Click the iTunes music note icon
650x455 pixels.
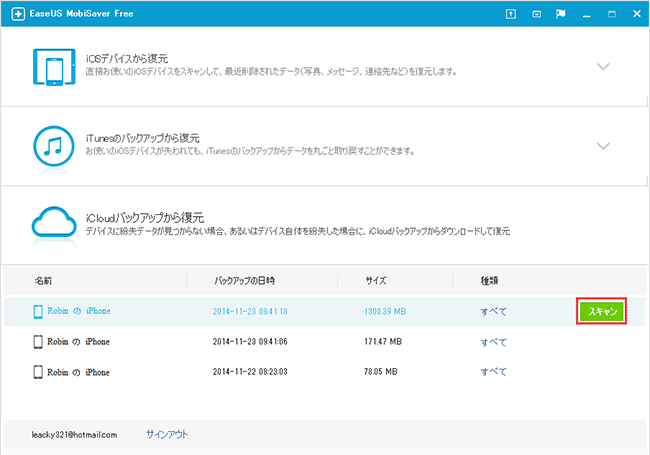(54, 146)
